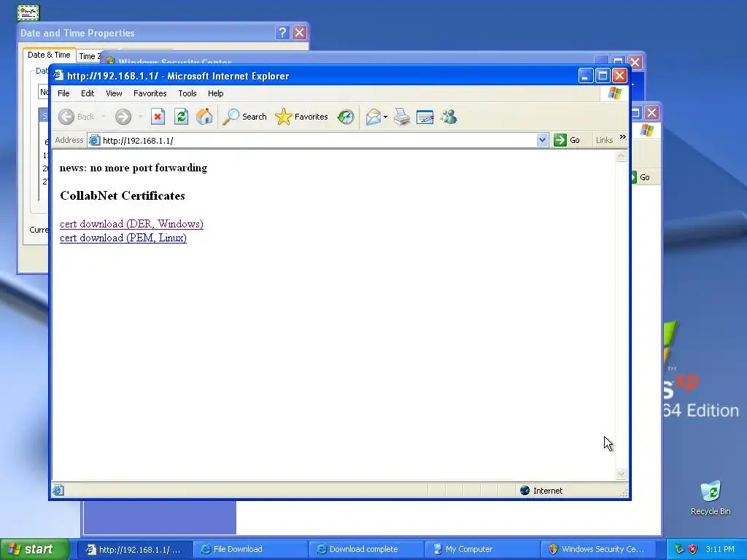The height and width of the screenshot is (560, 747).
Task: Open the Help menu
Action: click(x=215, y=93)
